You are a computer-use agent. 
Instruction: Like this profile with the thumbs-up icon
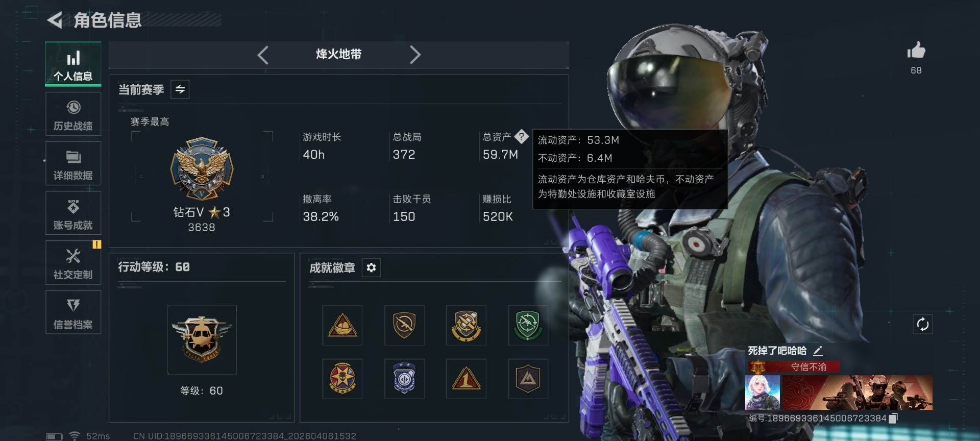(916, 51)
